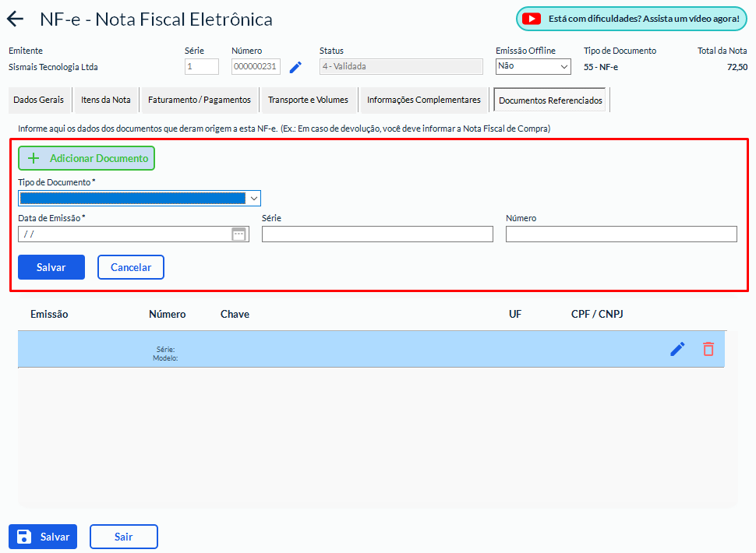This screenshot has width=756, height=553.
Task: Click the Série field in document form
Action: point(377,234)
